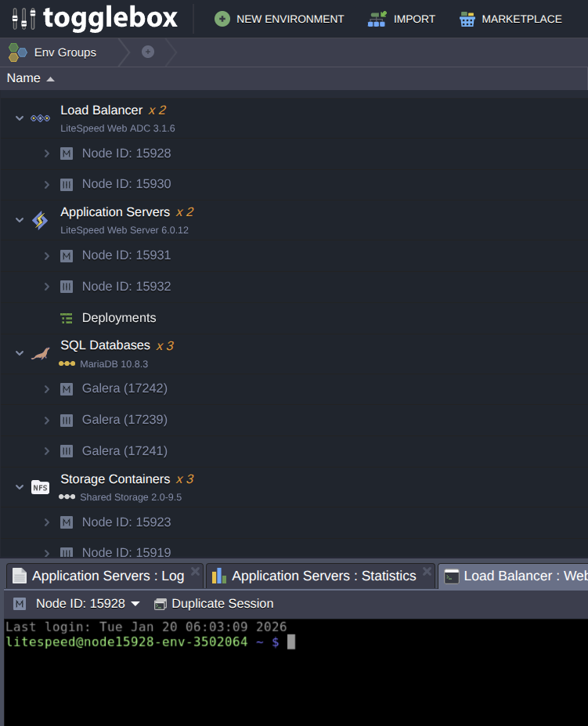Expand Galera (17241)

point(47,451)
